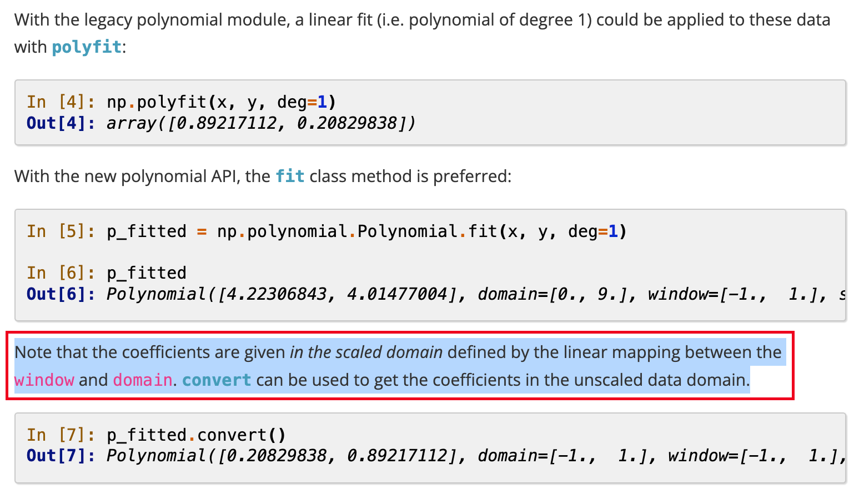The width and height of the screenshot is (864, 504).
Task: Click the array output of Out[4]
Action: [x=261, y=123]
